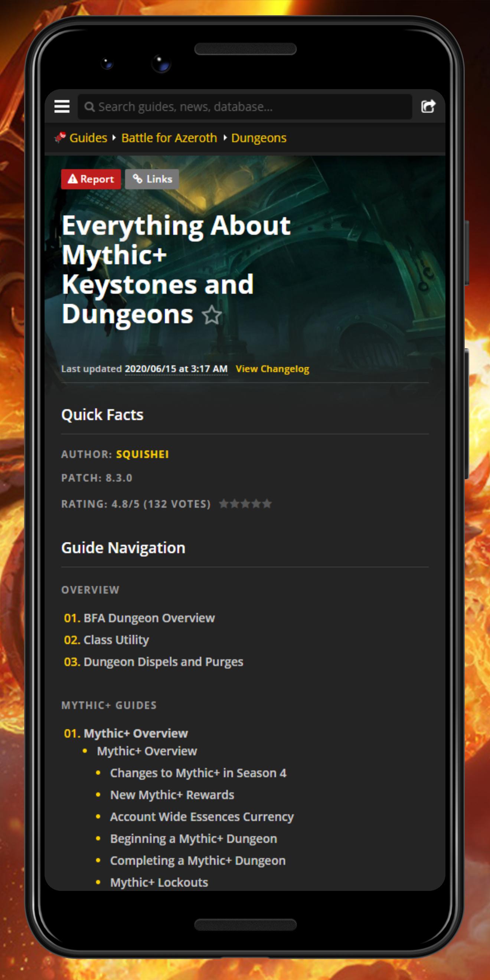
Task: Click the search guides input field
Action: point(245,107)
